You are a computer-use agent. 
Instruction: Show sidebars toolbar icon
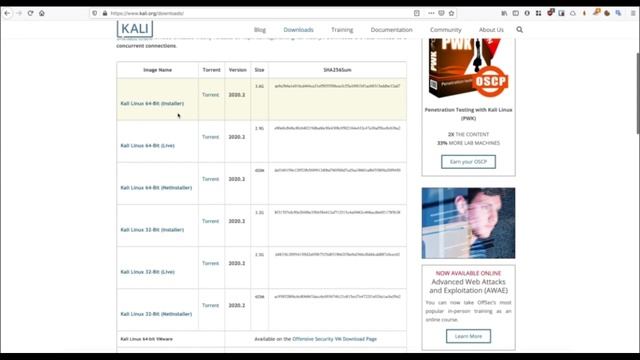516,13
